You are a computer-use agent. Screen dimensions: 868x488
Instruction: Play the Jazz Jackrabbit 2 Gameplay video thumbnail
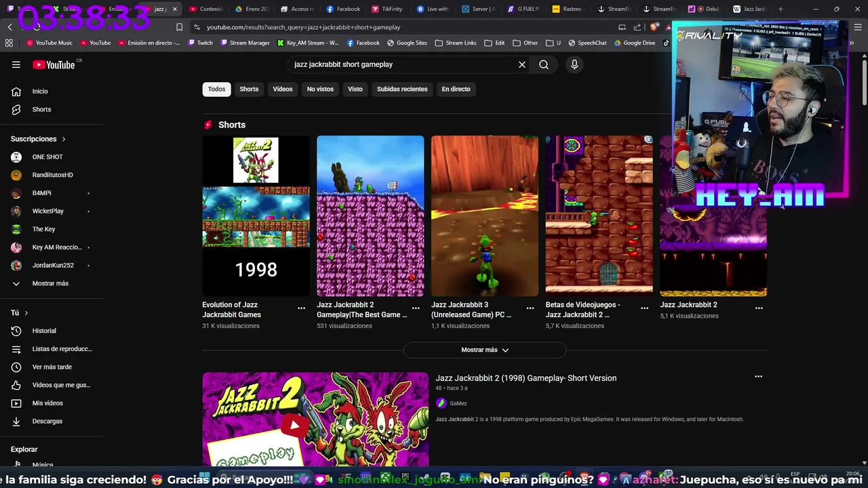pos(315,419)
